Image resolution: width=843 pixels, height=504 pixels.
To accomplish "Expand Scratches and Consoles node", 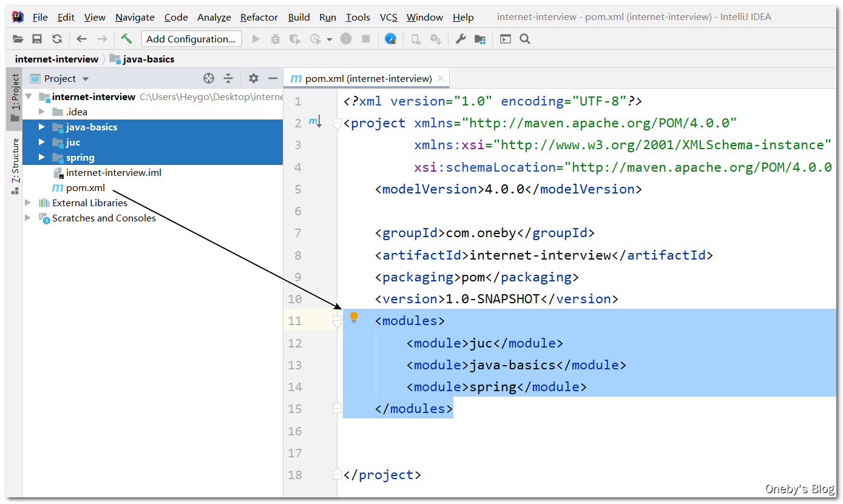I will click(28, 218).
